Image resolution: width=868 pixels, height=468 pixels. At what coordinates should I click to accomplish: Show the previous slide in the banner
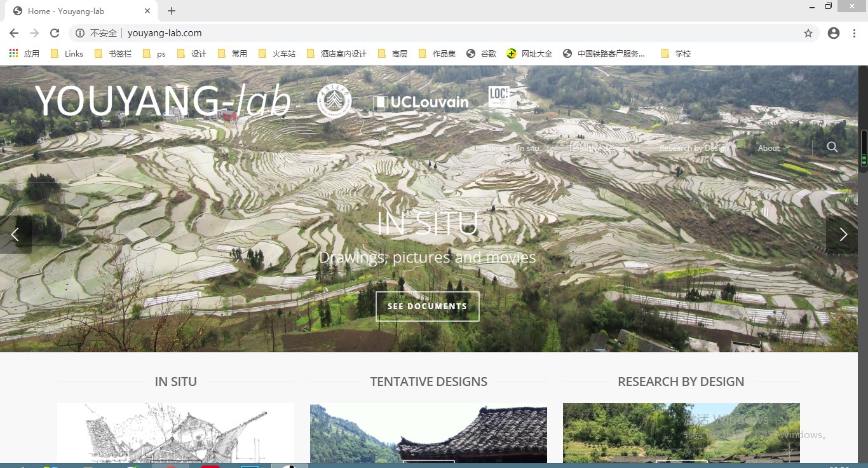(15, 235)
